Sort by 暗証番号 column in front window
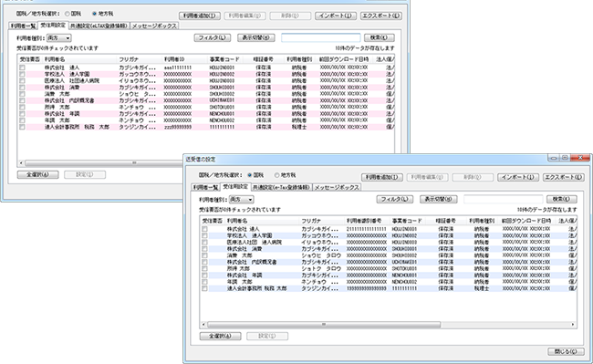 [445, 221]
